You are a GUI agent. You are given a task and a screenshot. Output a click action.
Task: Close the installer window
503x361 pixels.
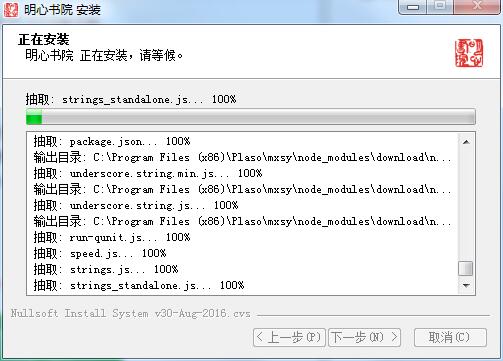[477, 6]
